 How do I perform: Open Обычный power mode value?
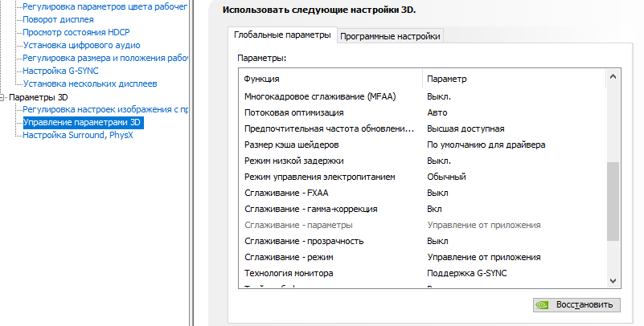click(x=446, y=177)
